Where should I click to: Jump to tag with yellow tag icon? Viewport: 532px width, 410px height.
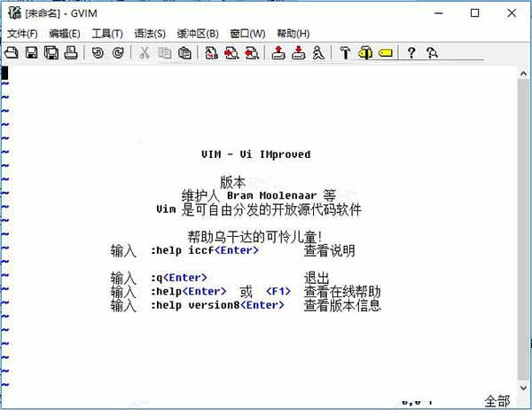tap(386, 53)
